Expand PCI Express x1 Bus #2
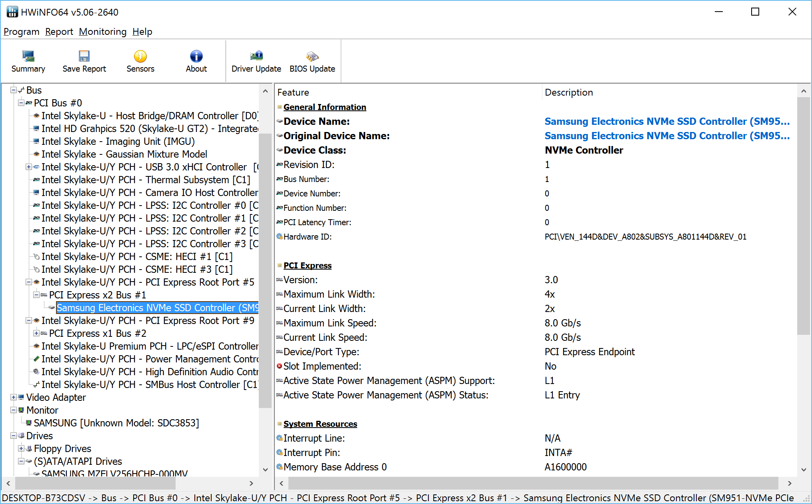The image size is (812, 504). pos(36,333)
